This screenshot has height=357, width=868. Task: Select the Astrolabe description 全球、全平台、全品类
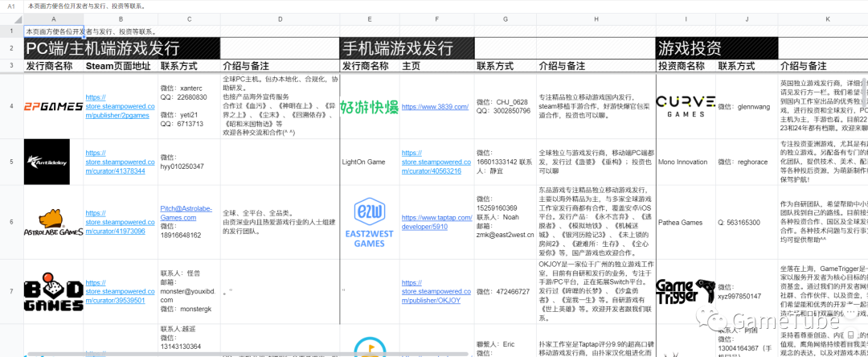pos(280,222)
